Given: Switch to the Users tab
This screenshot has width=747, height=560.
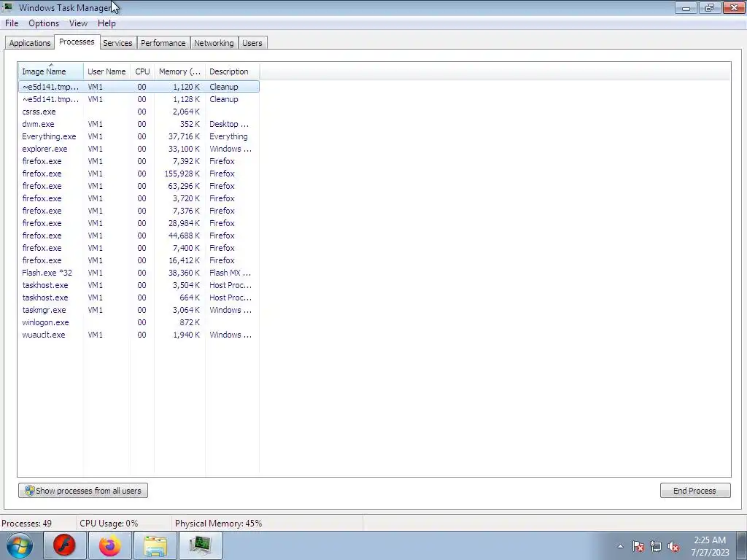Looking at the screenshot, I should pos(252,43).
